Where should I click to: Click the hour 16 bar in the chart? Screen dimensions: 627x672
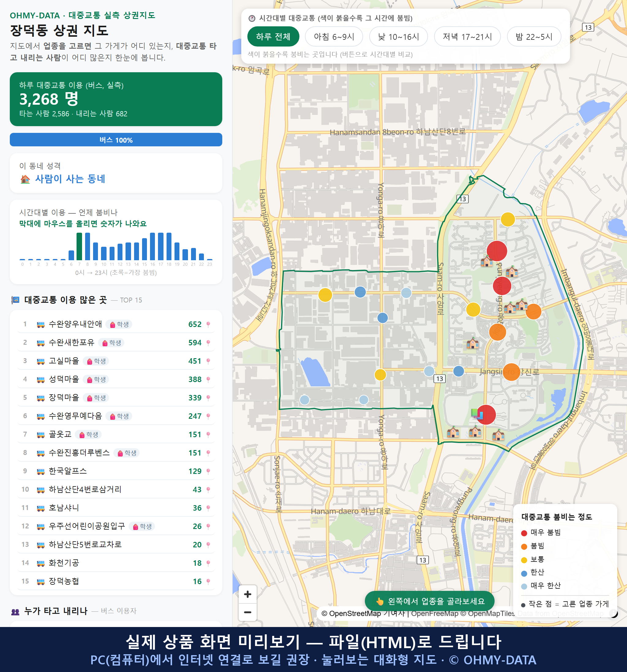[152, 246]
